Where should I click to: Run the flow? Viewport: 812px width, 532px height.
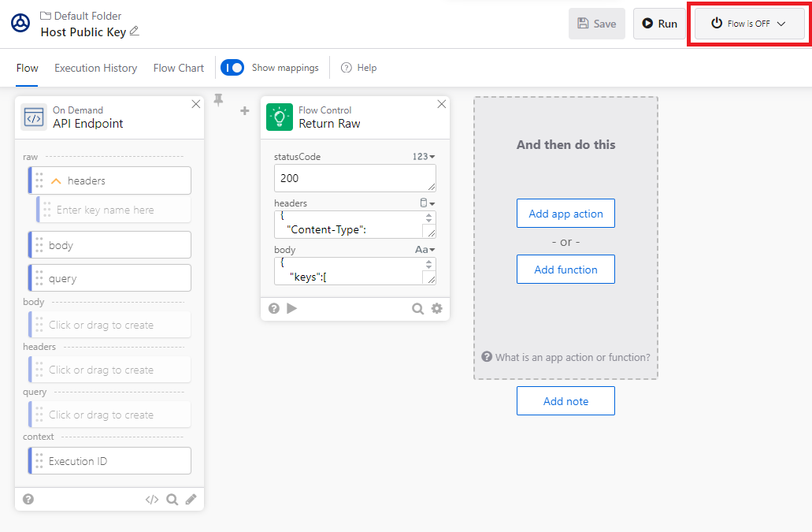tap(659, 24)
